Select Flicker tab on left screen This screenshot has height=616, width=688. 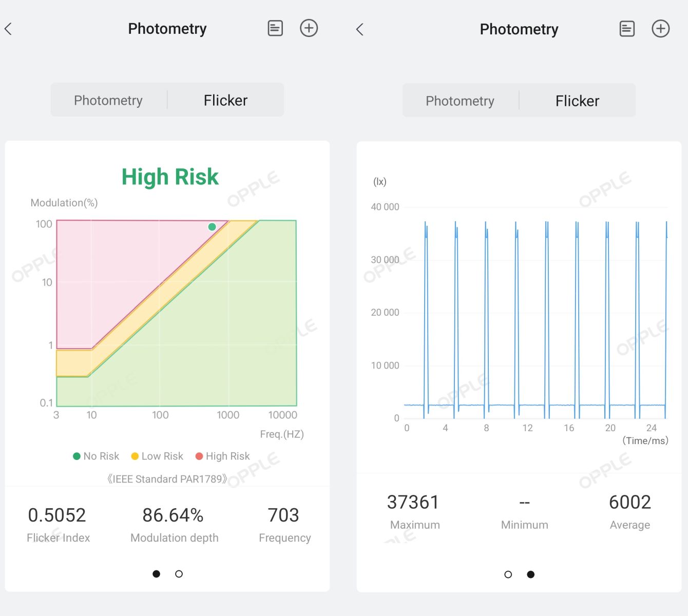(x=225, y=100)
